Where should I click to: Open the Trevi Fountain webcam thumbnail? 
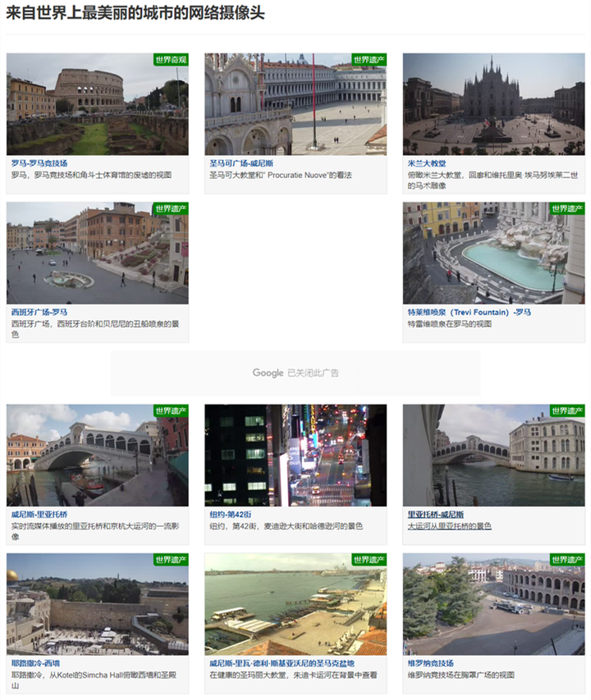tap(493, 254)
